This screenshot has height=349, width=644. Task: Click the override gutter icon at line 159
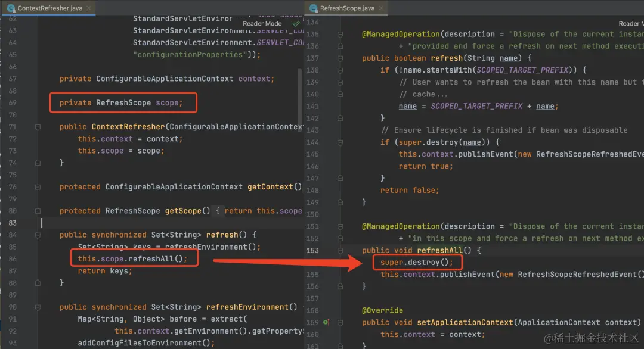coord(326,322)
